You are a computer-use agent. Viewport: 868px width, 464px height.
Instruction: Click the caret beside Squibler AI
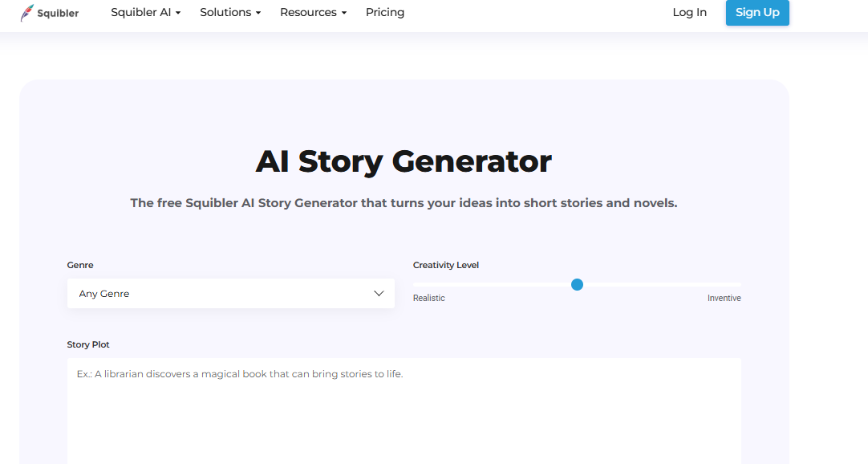[178, 14]
